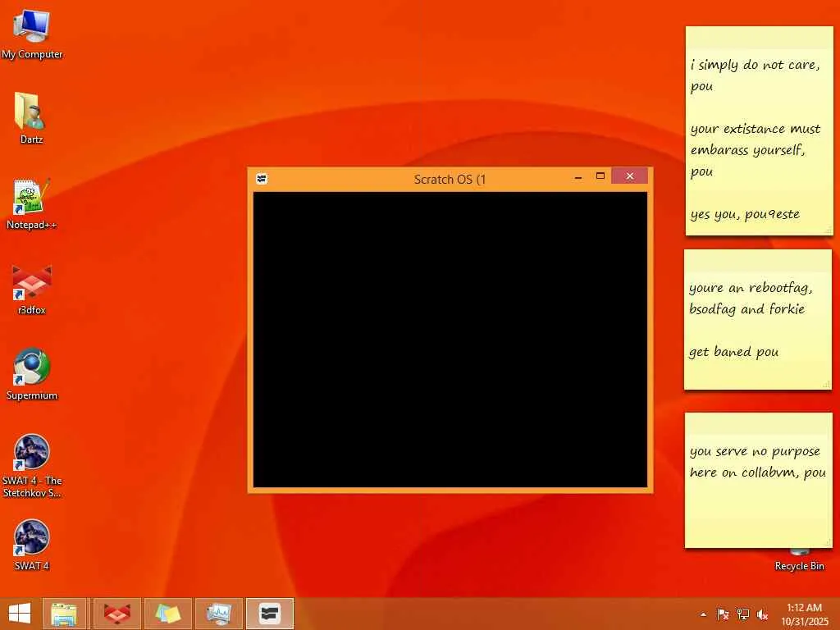Viewport: 840px width, 630px height.
Task: Select the r3dfox desktop shortcut
Action: [32, 290]
